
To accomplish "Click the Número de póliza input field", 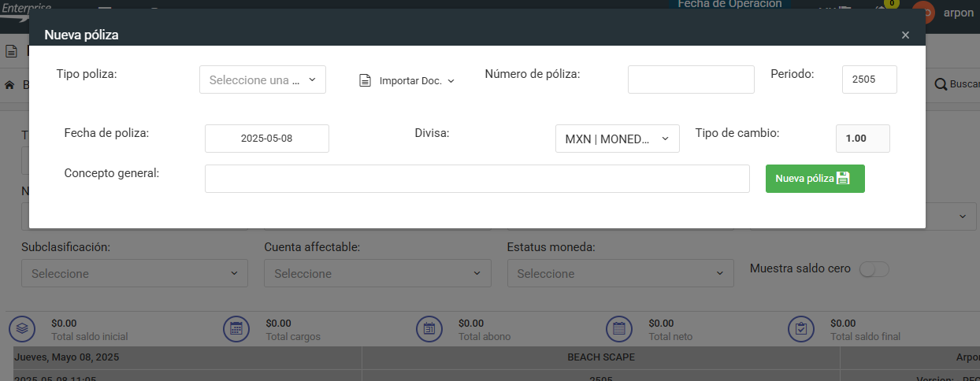I will point(691,80).
